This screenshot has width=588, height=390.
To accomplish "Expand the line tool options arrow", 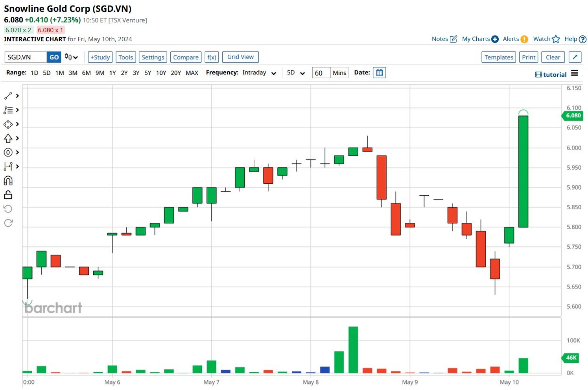I will click(x=17, y=96).
